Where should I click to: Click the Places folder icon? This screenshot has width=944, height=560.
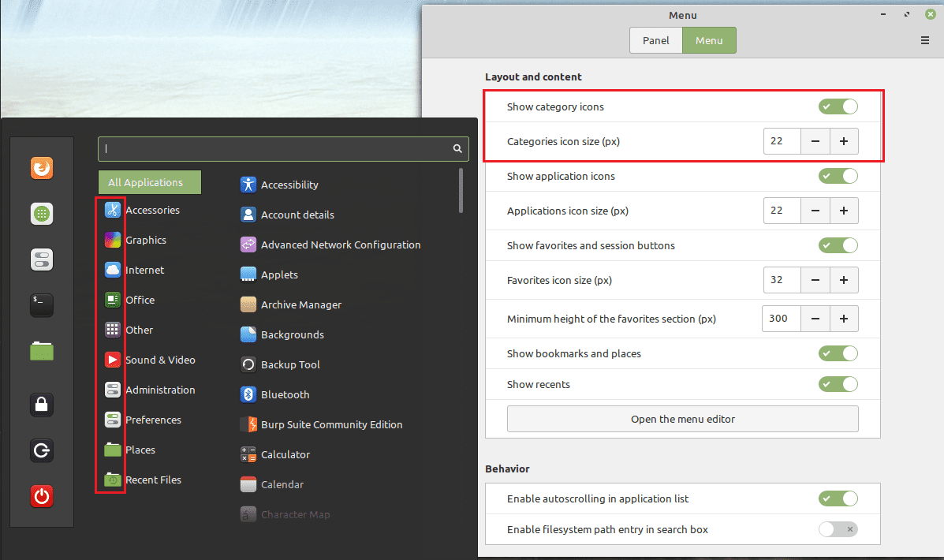[113, 450]
